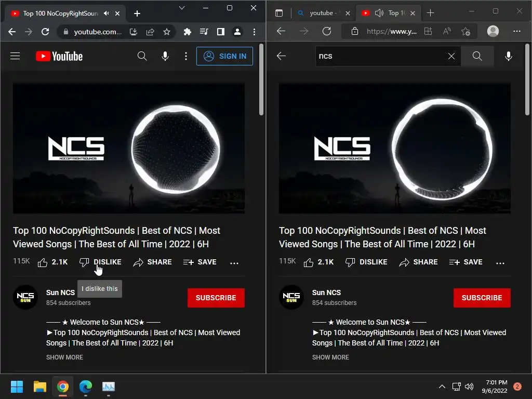The image size is (532, 399).
Task: Expand description with SHOW MORE in Chrome window
Action: pos(64,357)
